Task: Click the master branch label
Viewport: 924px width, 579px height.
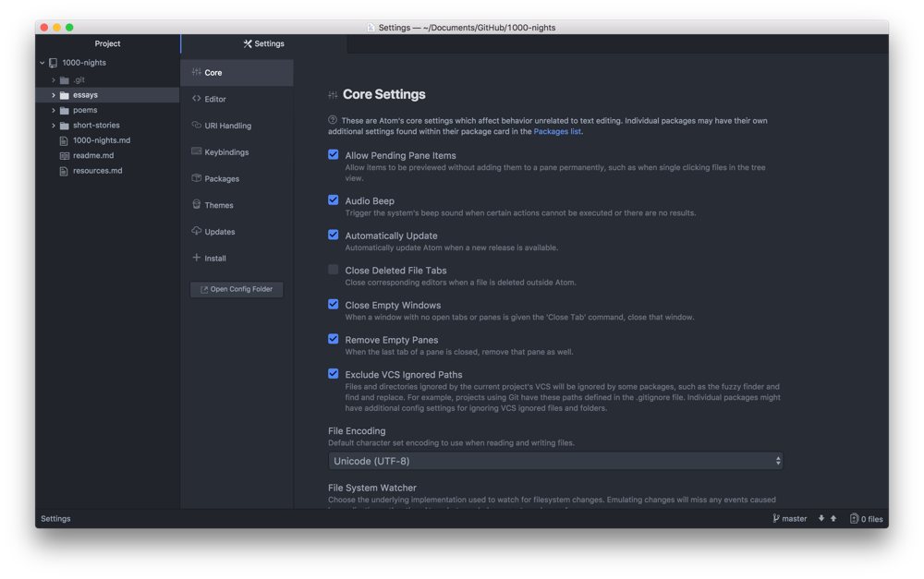Action: [x=794, y=518]
